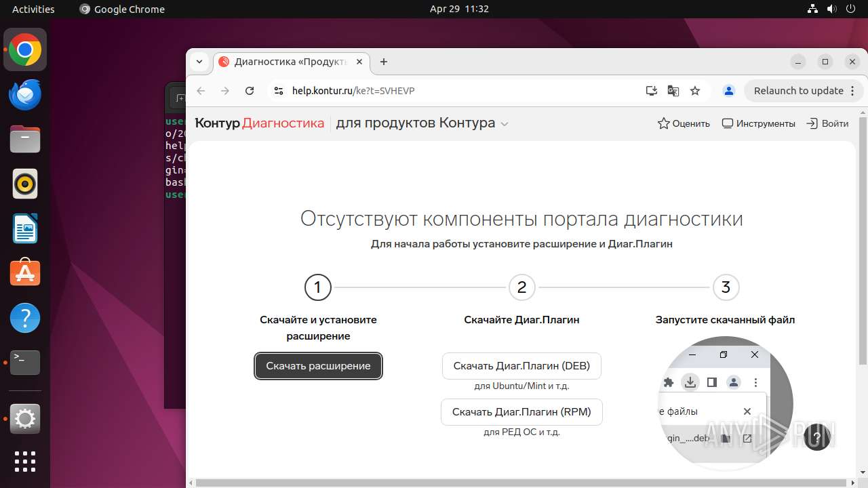This screenshot has height=488, width=868.
Task: Open a new Chrome tab
Action: [384, 62]
